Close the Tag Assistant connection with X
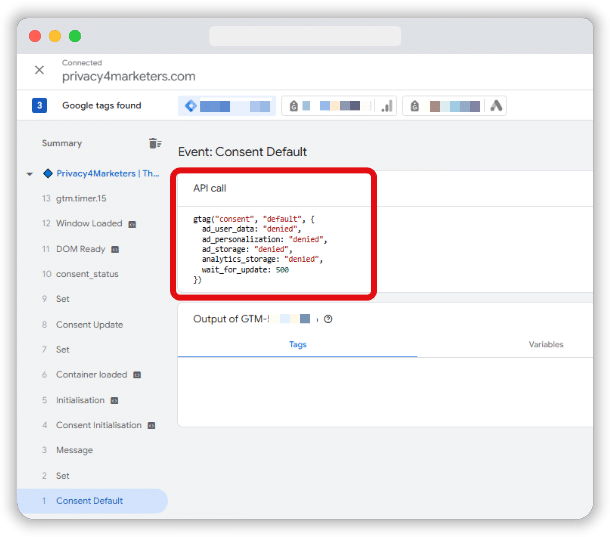The image size is (610, 537). 39,70
